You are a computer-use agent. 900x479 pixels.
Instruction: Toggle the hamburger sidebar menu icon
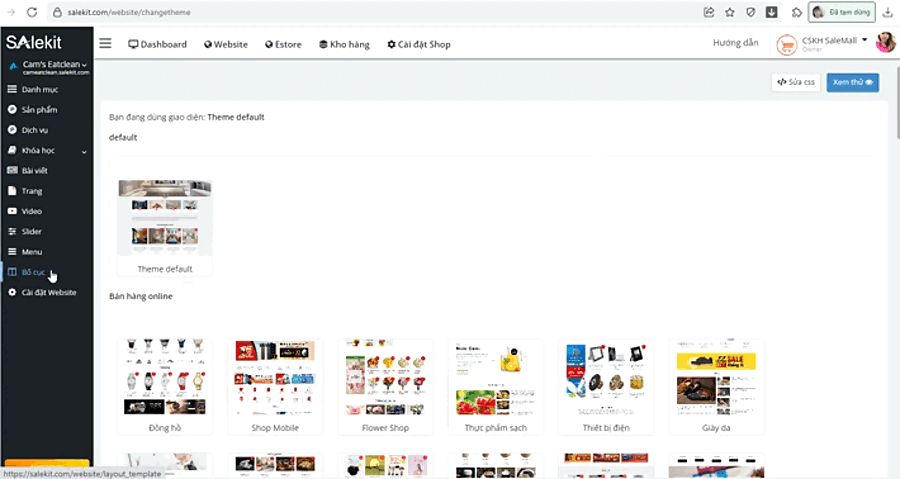click(x=105, y=44)
